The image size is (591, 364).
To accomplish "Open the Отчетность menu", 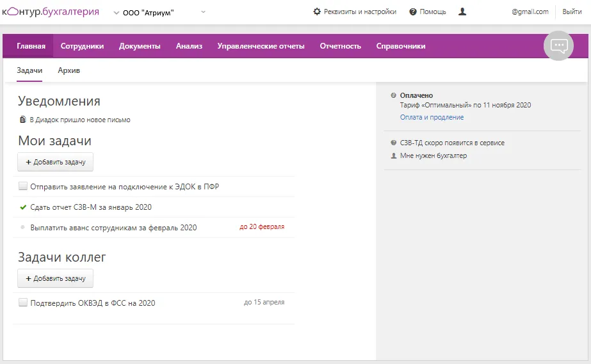I will (341, 46).
